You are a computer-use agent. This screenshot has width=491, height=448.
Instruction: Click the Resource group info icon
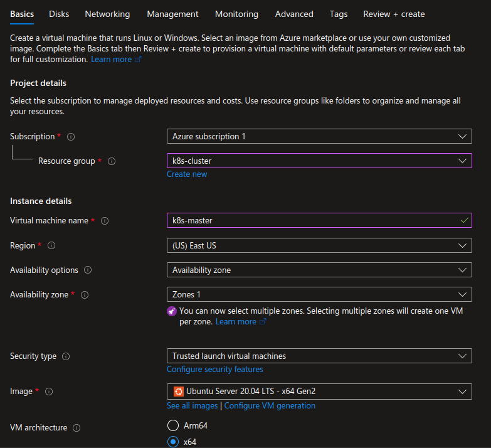tap(112, 161)
